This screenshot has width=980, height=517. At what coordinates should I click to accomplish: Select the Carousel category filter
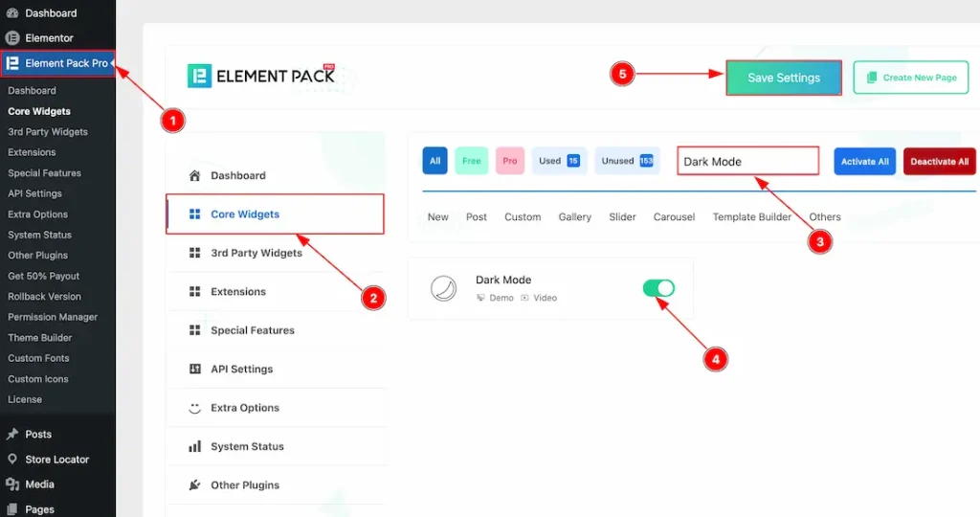coord(674,217)
